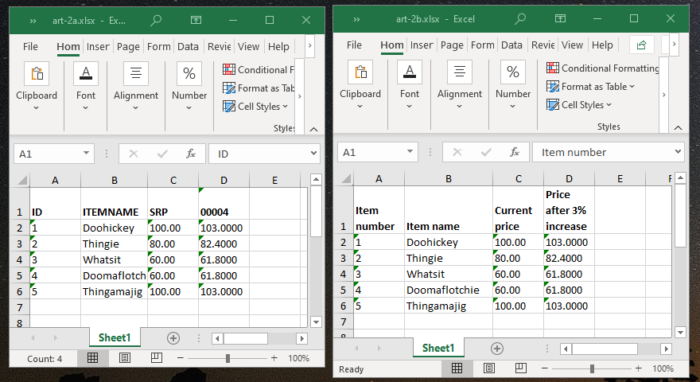Image resolution: width=700 pixels, height=382 pixels.
Task: Add new sheet in art-2a window
Action: click(173, 338)
